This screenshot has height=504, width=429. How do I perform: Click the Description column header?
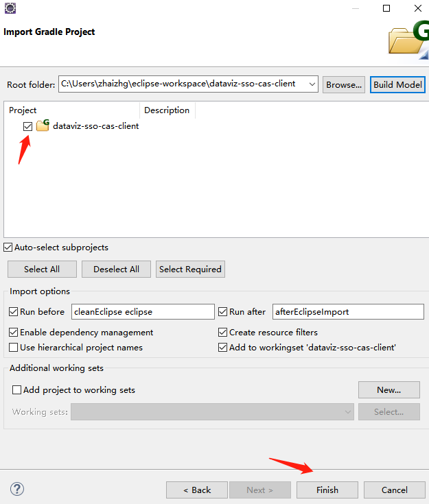[167, 110]
